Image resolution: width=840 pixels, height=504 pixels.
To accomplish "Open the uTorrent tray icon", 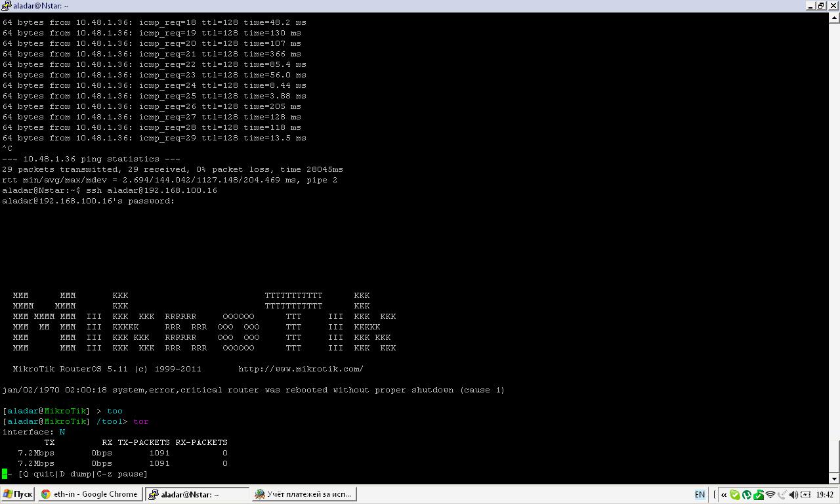I will (x=747, y=495).
